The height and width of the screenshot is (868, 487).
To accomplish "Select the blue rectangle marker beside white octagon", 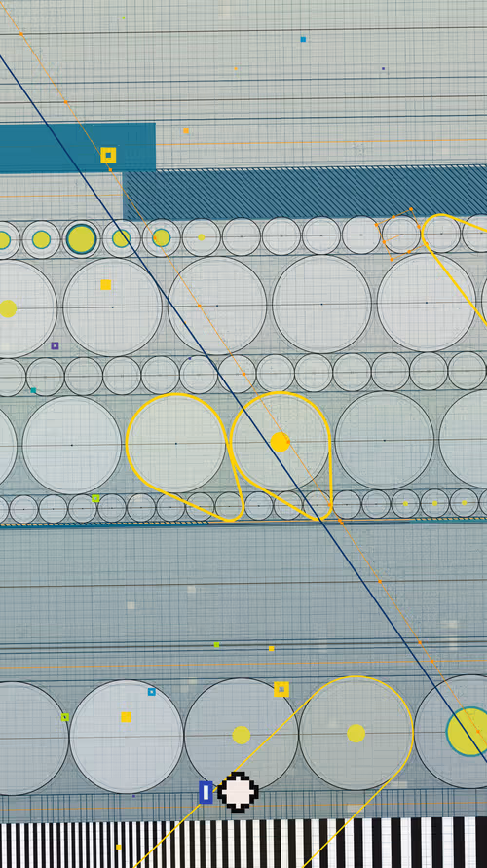I will pos(206,793).
